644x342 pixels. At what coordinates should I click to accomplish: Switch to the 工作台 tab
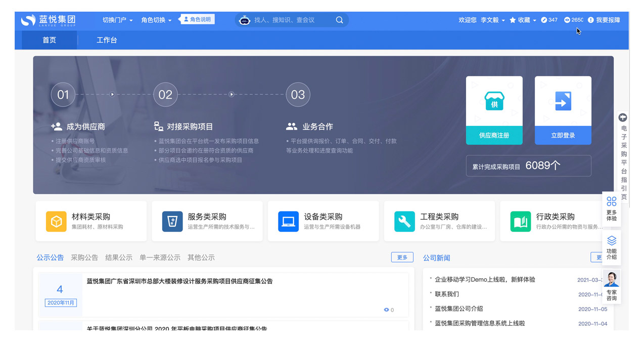pyautogui.click(x=107, y=40)
